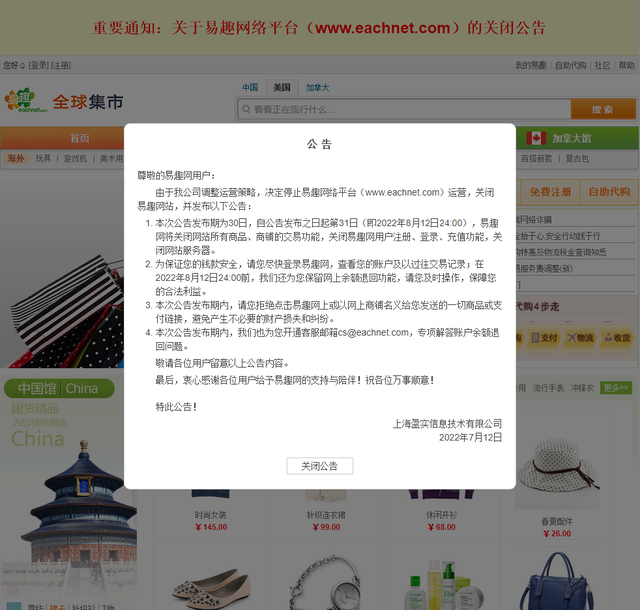
Task: Click the 时尚女装 product title
Action: click(x=210, y=515)
